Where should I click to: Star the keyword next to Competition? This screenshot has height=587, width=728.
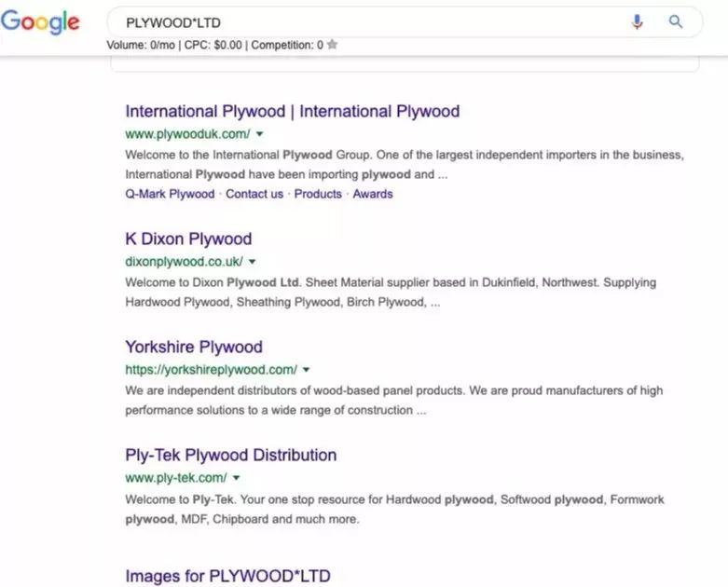click(x=333, y=45)
